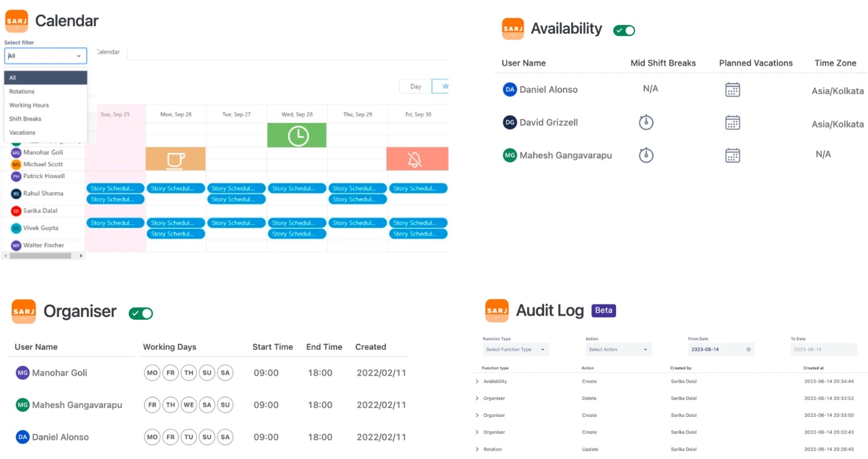Open the Select filter dropdown showing All
868x459 pixels.
click(46, 56)
